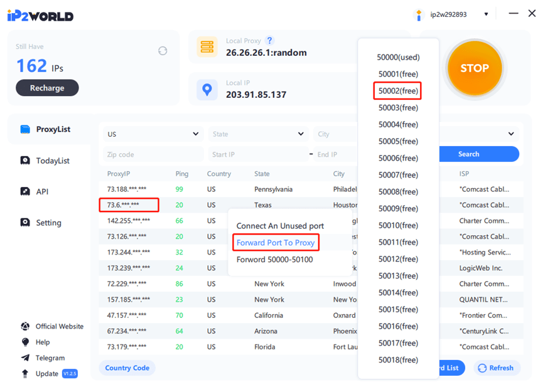Select Forword 50000-50100 menu item
Image resolution: width=543 pixels, height=392 pixels.
(x=274, y=260)
